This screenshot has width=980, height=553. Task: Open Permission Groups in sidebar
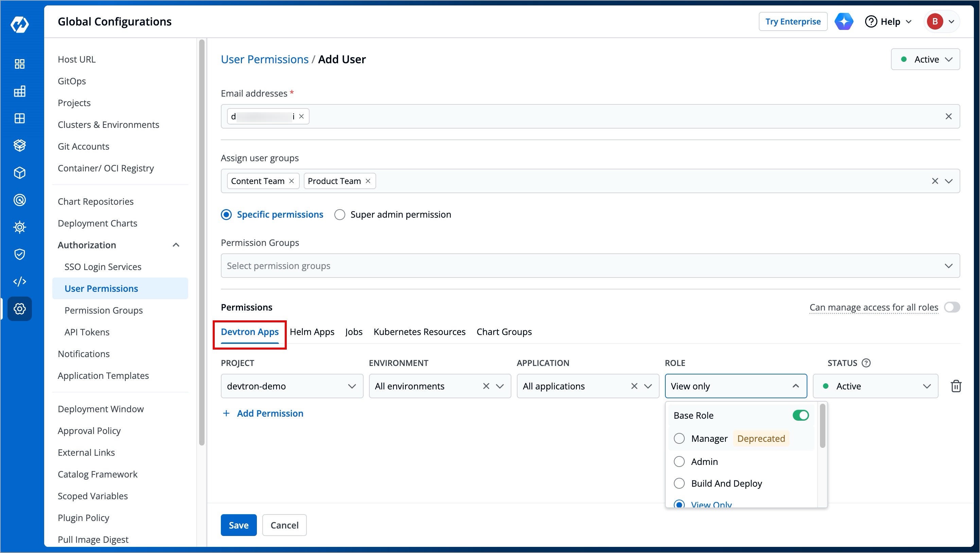(104, 311)
